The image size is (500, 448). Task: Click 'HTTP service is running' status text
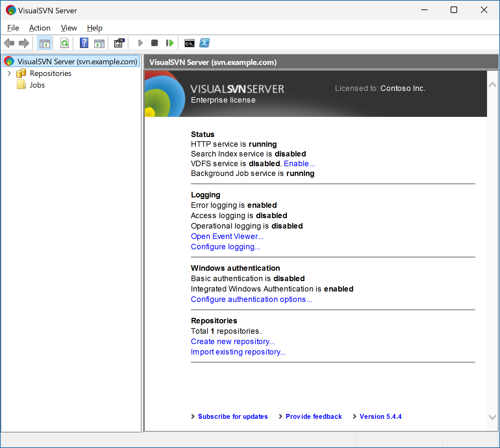coord(234,144)
